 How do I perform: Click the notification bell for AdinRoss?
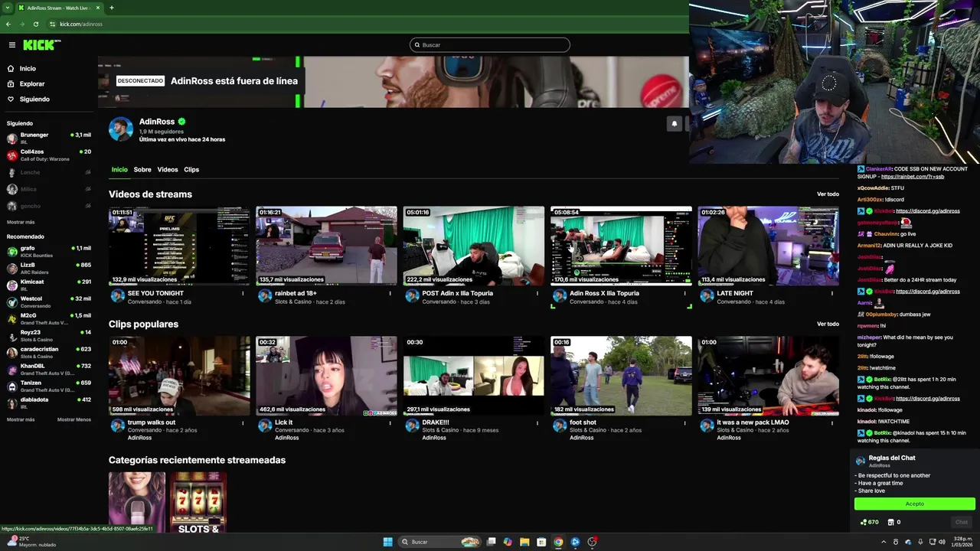coord(674,123)
